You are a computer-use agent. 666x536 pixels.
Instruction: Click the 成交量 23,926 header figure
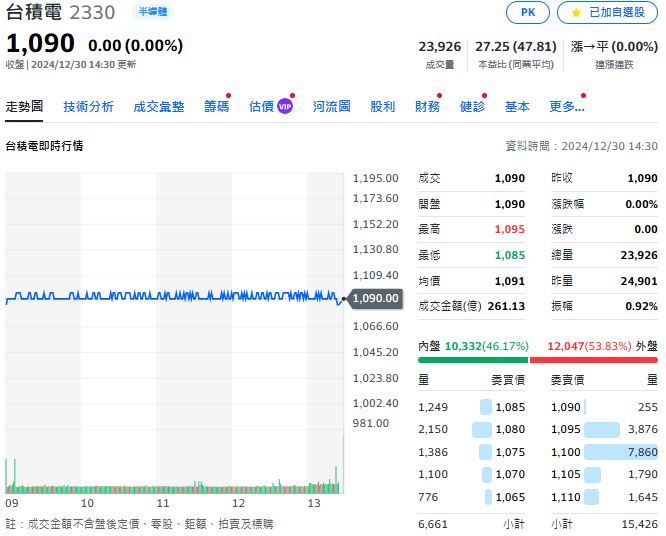tap(440, 46)
